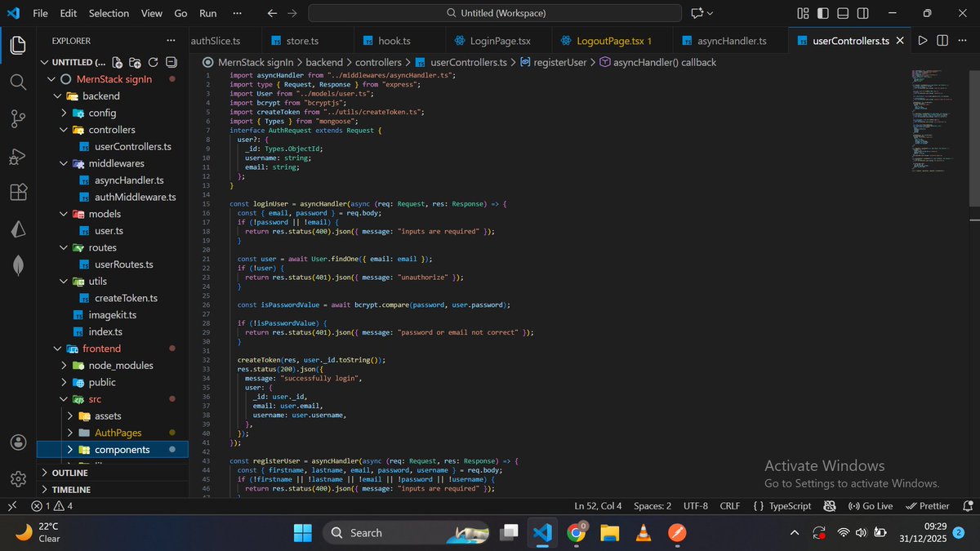
Task: Click Spaces: 2 indentation setting
Action: 653,506
